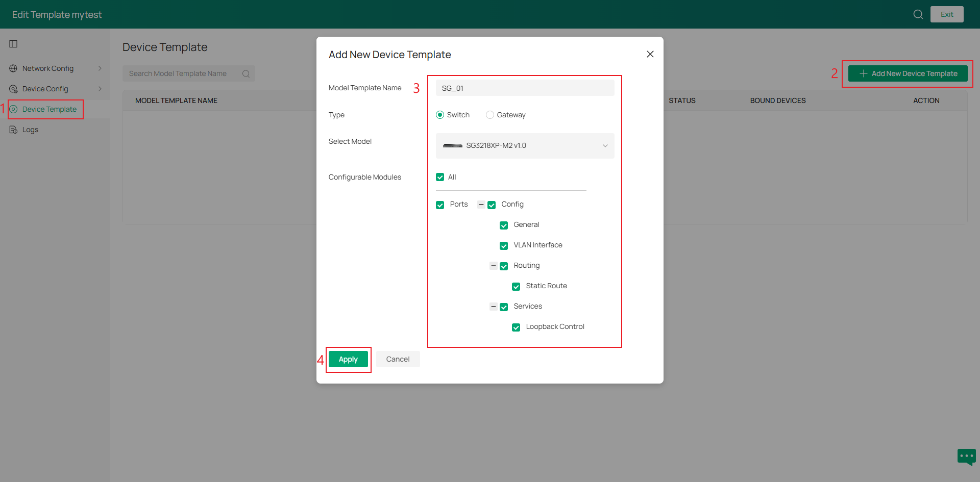The image size is (980, 482).
Task: Uncheck the Ports checkbox
Action: click(x=440, y=205)
